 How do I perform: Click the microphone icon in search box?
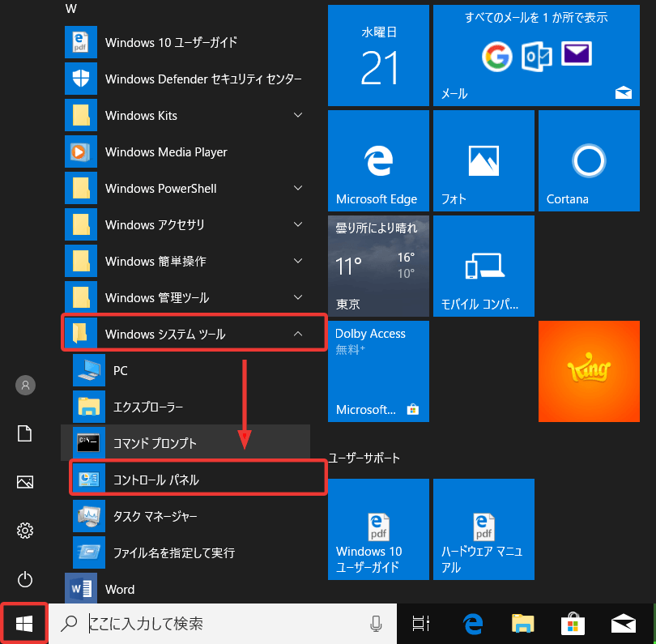click(376, 623)
